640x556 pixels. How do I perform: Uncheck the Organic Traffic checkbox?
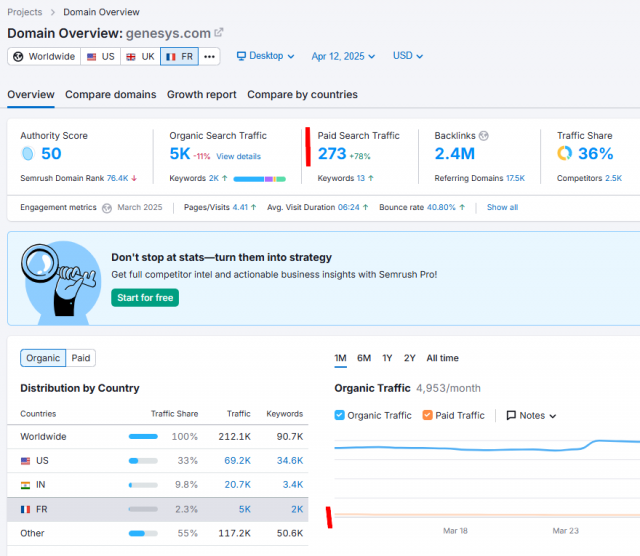[x=339, y=415]
